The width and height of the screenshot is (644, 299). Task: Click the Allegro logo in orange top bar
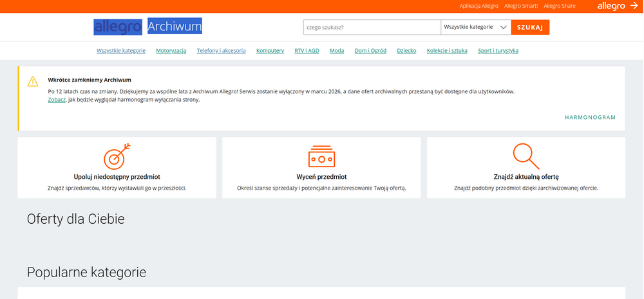point(616,6)
